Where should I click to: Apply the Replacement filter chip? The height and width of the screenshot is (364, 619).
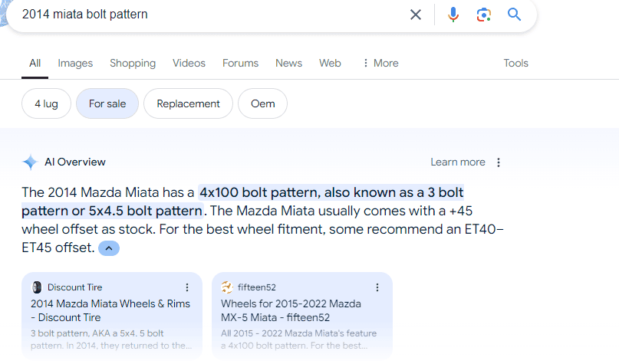[x=188, y=103]
